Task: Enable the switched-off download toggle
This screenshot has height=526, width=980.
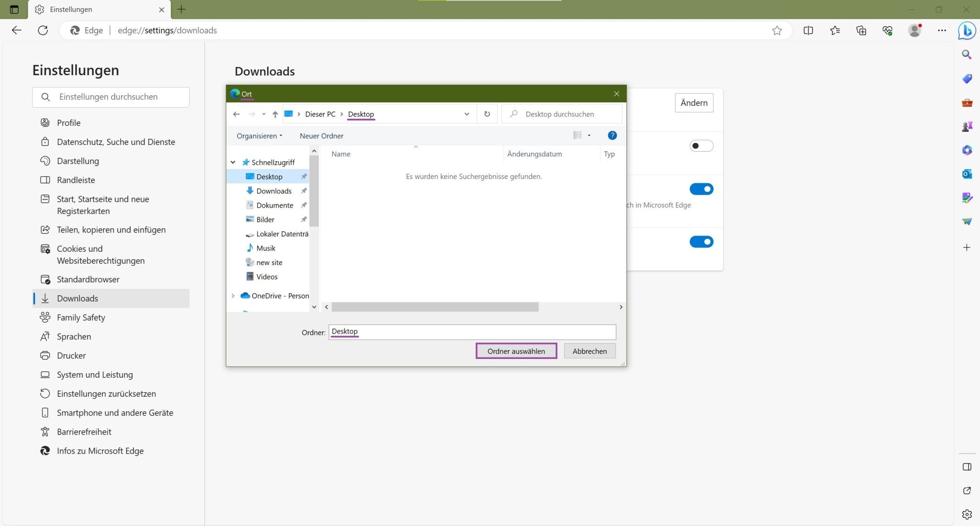Action: point(701,146)
